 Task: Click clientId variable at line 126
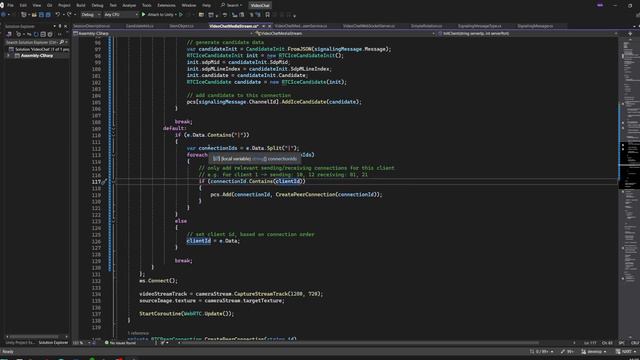pos(199,241)
